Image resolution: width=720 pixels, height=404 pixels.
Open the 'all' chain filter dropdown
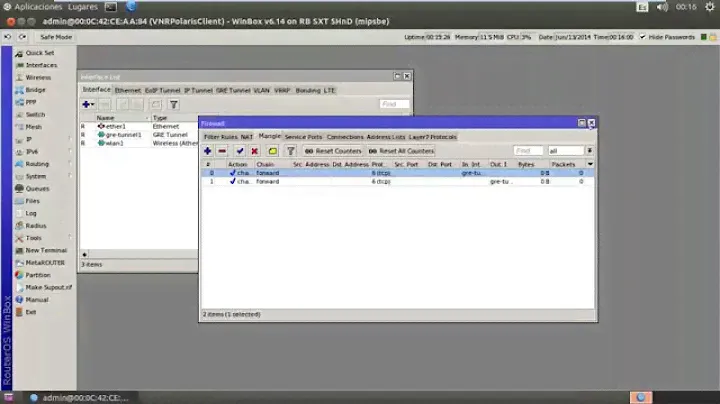590,150
